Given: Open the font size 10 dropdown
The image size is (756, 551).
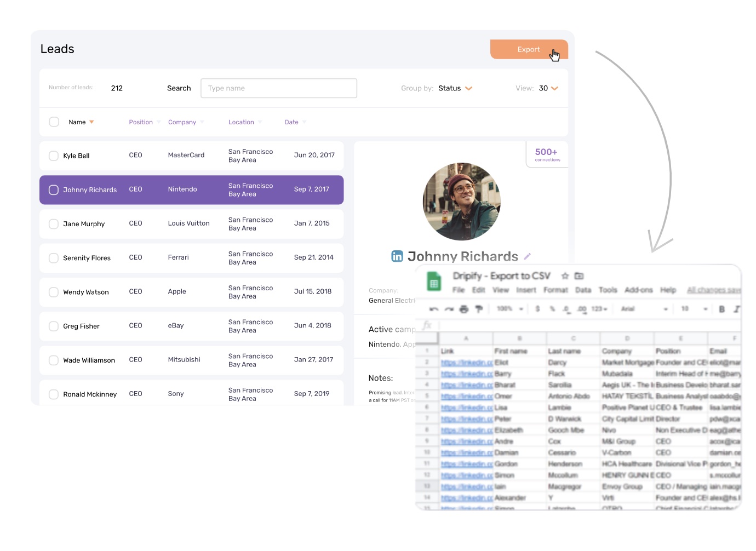Looking at the screenshot, I should coord(694,309).
